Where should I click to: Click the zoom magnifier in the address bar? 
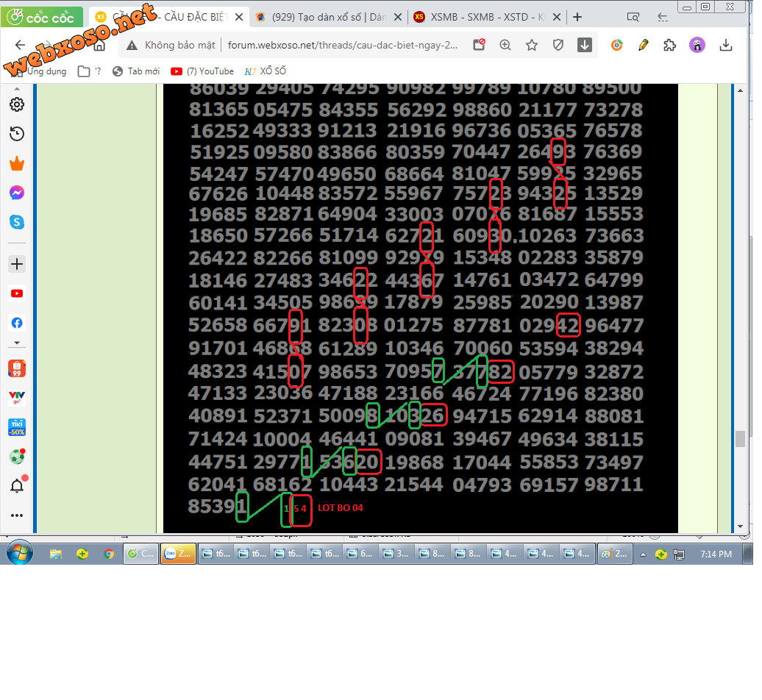[505, 45]
